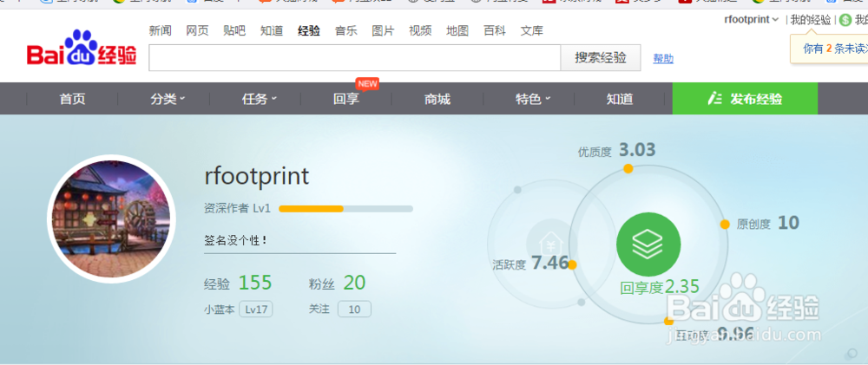Click the 粉丝 20 count
The height and width of the screenshot is (365, 868).
pos(337,284)
